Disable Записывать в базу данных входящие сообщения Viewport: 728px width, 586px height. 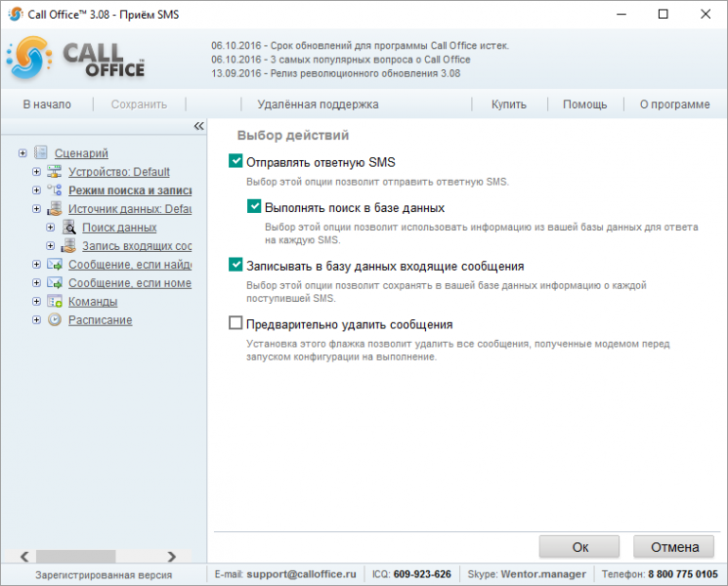point(236,265)
